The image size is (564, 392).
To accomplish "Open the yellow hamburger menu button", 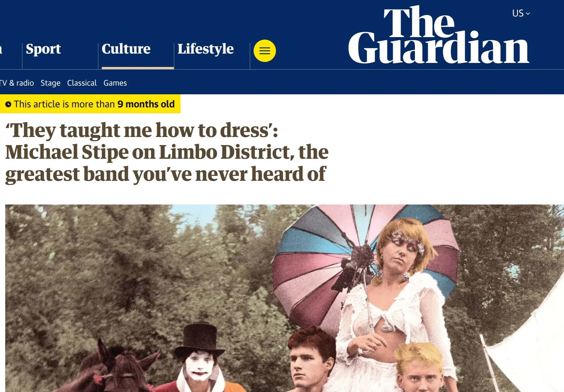I will pyautogui.click(x=265, y=51).
